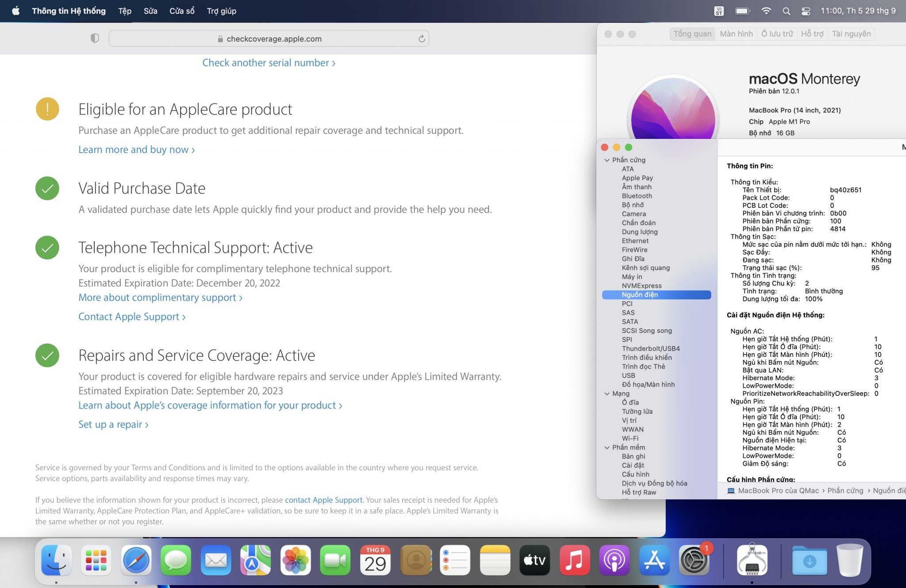Launch System Preferences from the Dock
Image resolution: width=906 pixels, height=588 pixels.
(694, 560)
